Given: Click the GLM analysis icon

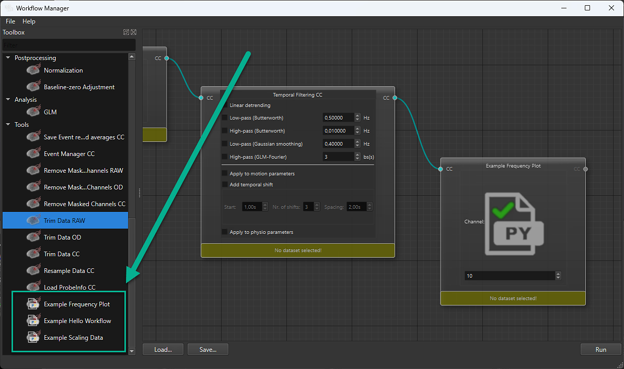Looking at the screenshot, I should pyautogui.click(x=33, y=112).
